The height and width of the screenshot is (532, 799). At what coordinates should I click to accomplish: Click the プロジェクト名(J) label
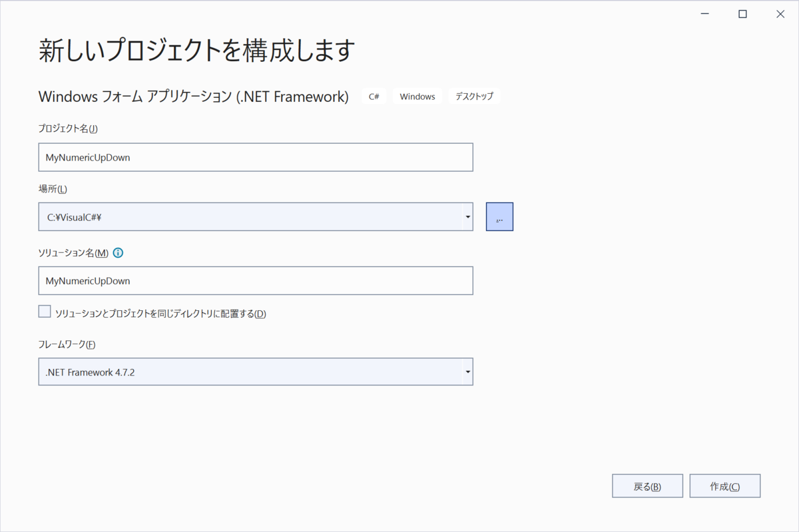click(67, 129)
